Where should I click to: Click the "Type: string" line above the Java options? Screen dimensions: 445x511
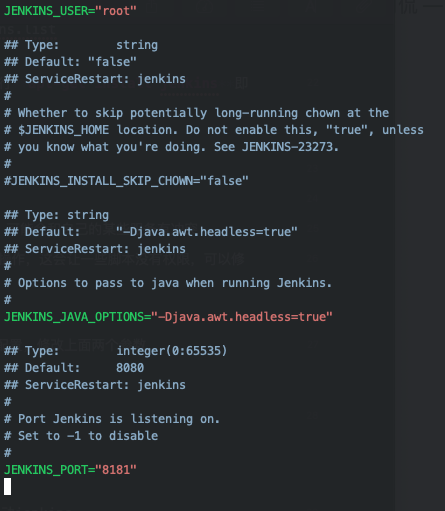[56, 215]
